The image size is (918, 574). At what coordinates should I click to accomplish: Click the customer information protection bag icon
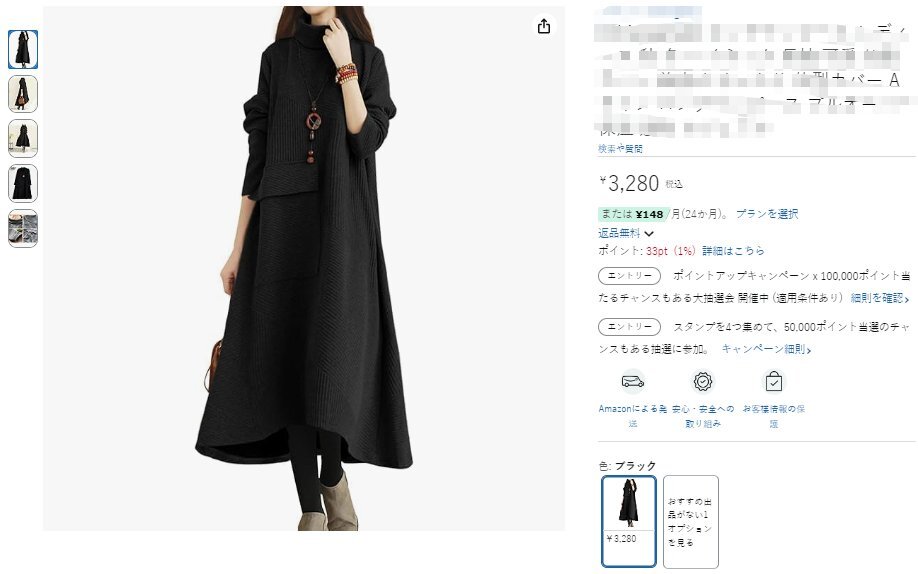pos(773,381)
